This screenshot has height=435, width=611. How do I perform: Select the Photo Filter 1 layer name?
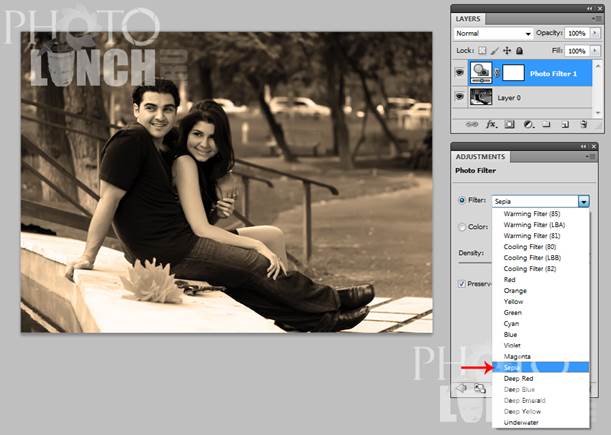(553, 73)
